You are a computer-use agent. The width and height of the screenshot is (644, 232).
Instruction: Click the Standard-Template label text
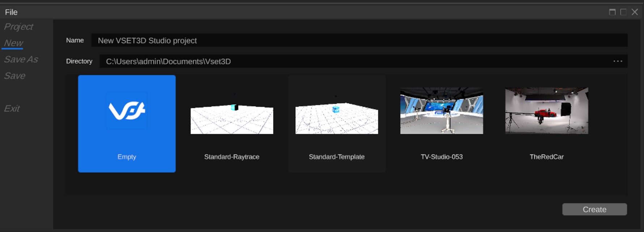point(336,157)
